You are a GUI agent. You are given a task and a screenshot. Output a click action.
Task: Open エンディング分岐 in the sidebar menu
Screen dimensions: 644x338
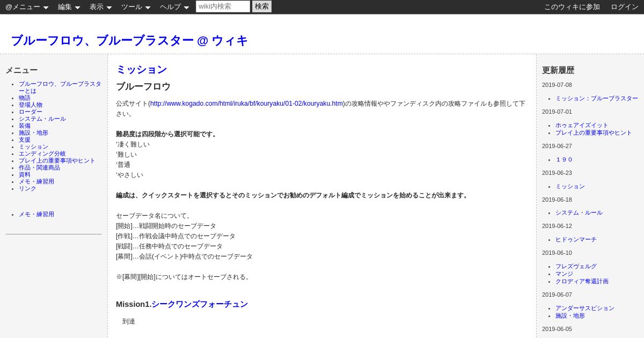tap(42, 154)
